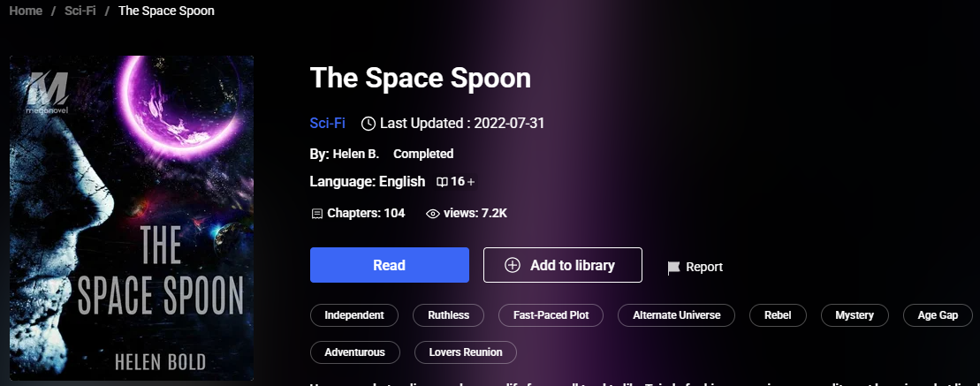Click the Report flag icon
The width and height of the screenshot is (980, 386).
(674, 267)
